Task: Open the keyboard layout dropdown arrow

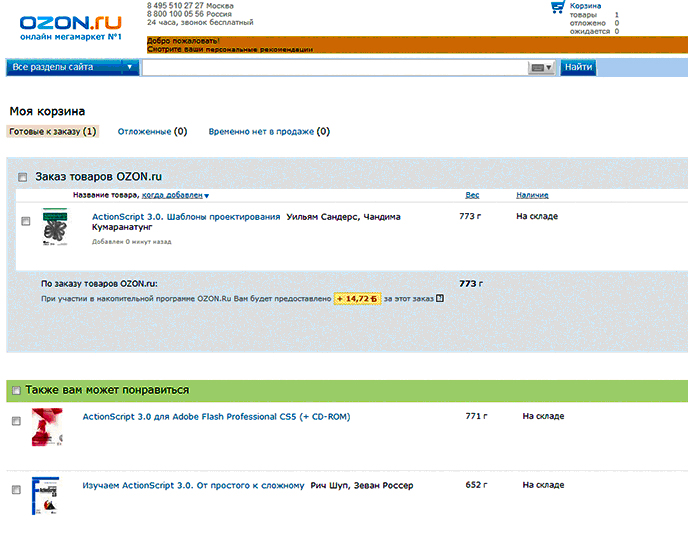Action: click(x=549, y=68)
